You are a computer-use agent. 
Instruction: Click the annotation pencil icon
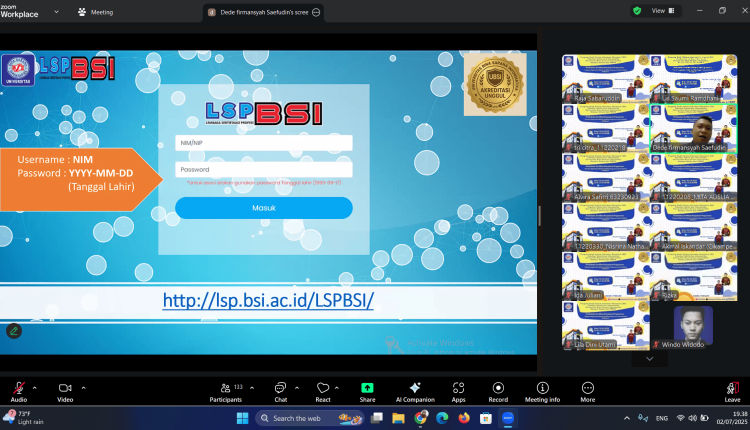click(x=14, y=331)
